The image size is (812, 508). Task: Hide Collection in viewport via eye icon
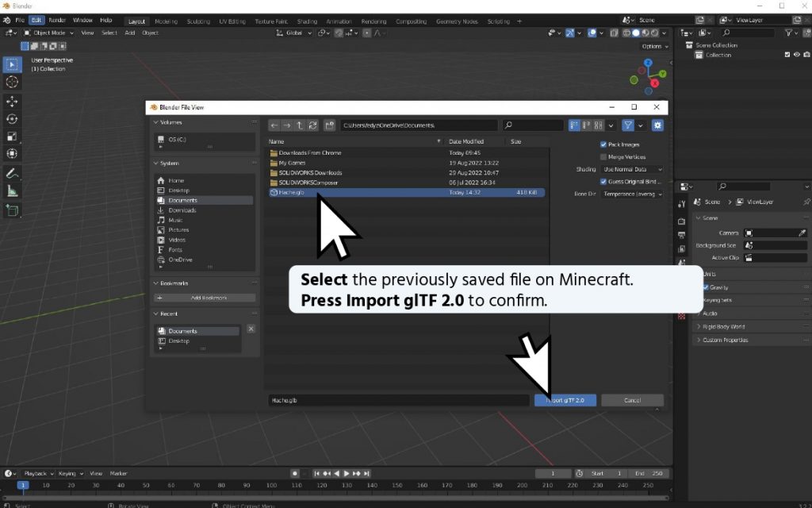(795, 55)
